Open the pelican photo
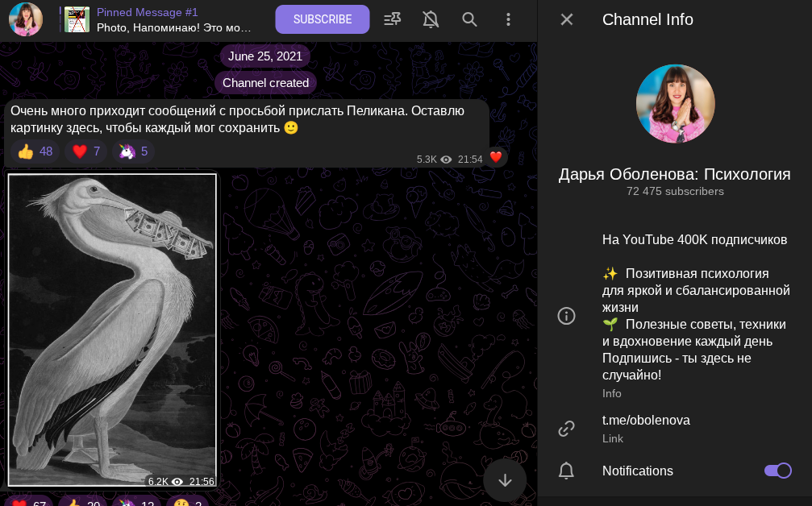This screenshot has height=506, width=812. [x=112, y=330]
